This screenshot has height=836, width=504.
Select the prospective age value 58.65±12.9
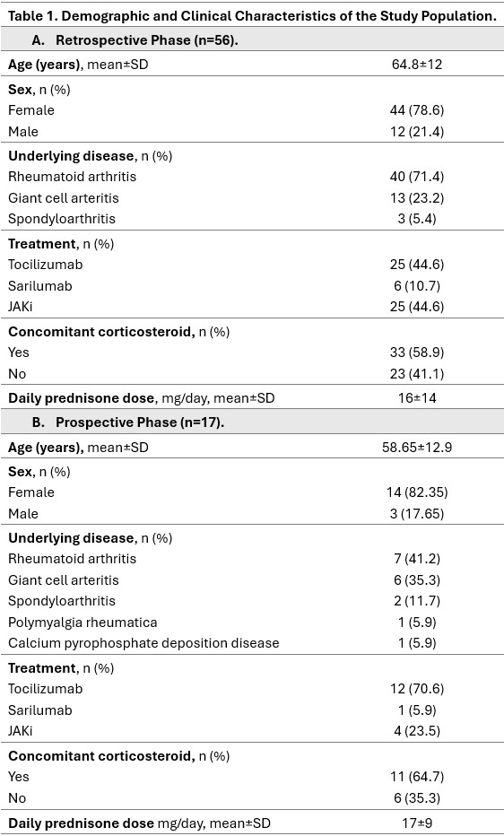tap(417, 448)
